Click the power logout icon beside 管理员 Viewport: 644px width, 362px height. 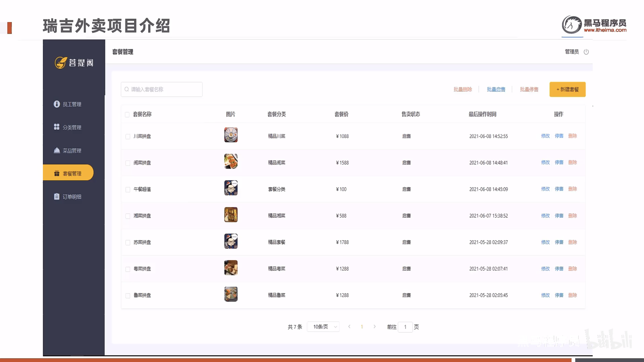tap(586, 52)
